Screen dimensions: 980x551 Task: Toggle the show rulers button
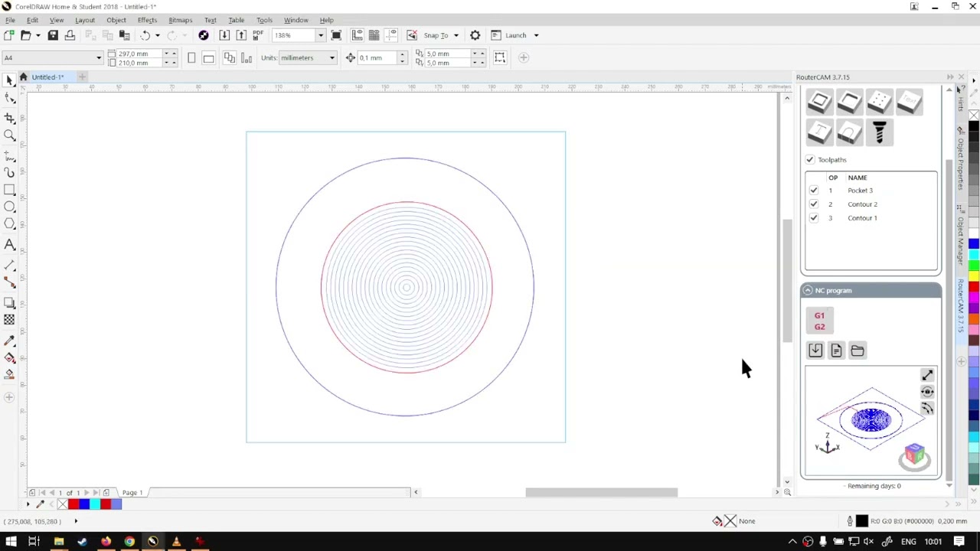coord(358,35)
